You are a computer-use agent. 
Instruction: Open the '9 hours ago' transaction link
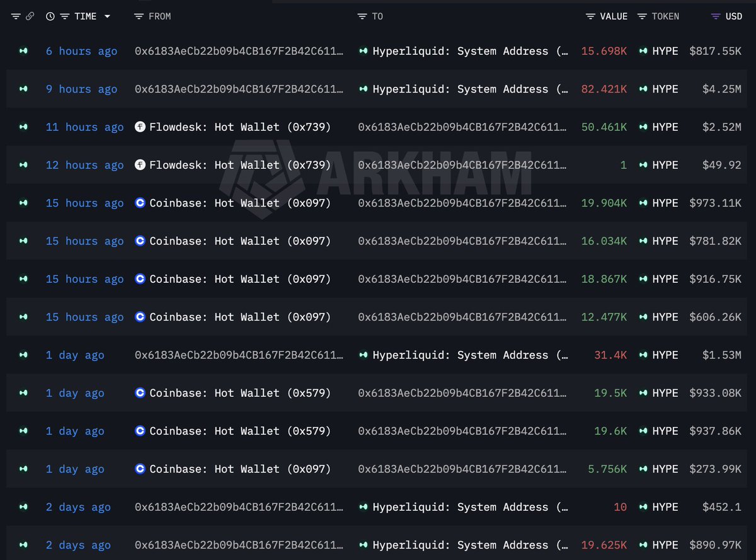(81, 89)
